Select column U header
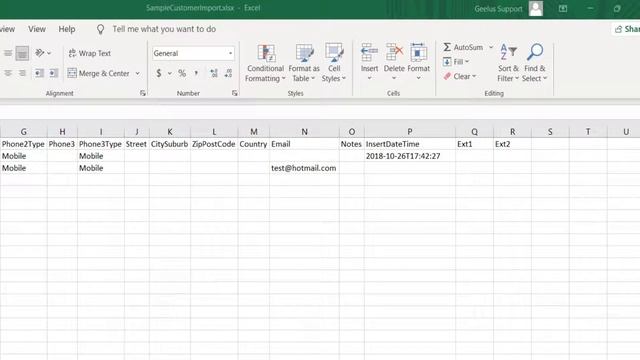The width and height of the screenshot is (640, 360). 625,131
